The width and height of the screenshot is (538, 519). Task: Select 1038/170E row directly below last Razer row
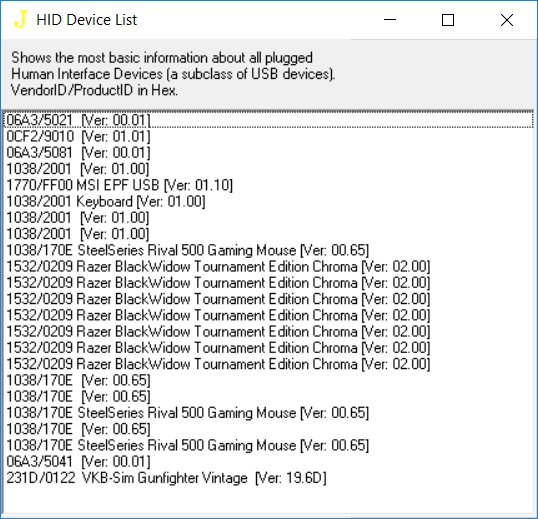click(x=269, y=380)
